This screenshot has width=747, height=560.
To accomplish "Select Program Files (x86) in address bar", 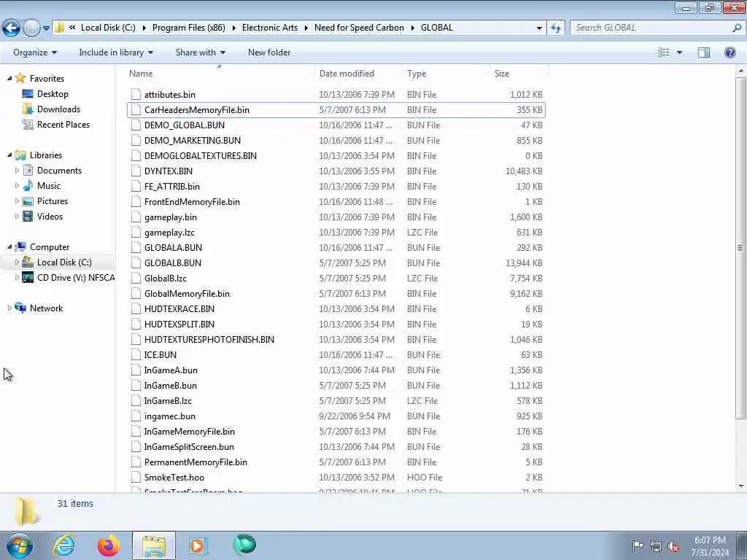I will [x=189, y=28].
